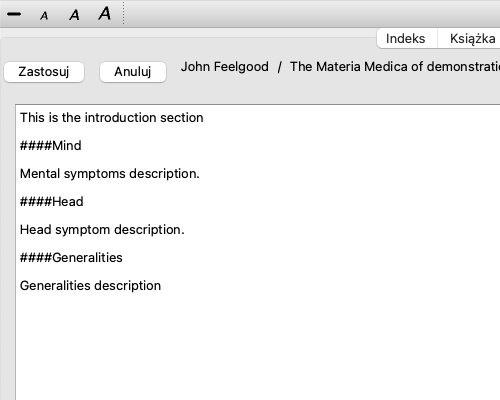Viewport: 500px width, 400px height.
Task: Click the empty editor area below the text
Action: click(257, 347)
